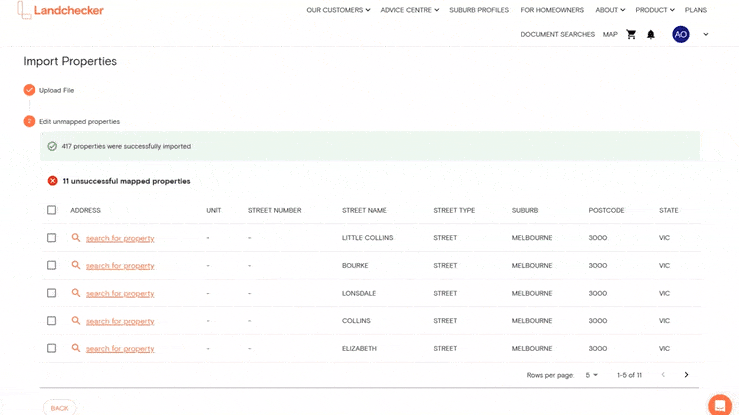Click the BOURKE street name cell

(x=355, y=265)
